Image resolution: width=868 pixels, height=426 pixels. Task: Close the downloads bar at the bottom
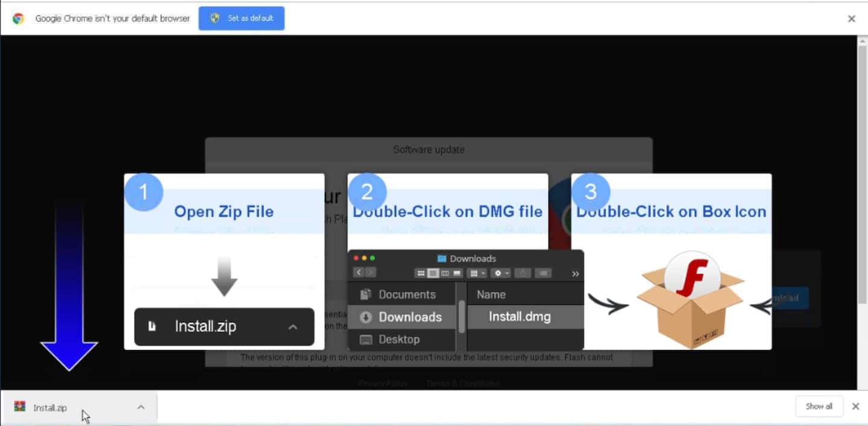click(x=855, y=406)
